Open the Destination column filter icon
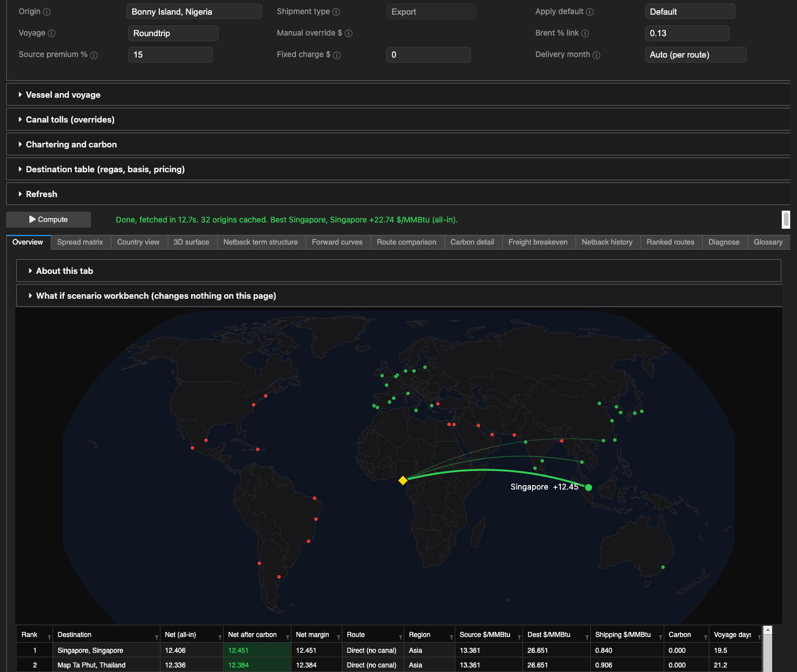The width and height of the screenshot is (797, 672). tap(156, 638)
